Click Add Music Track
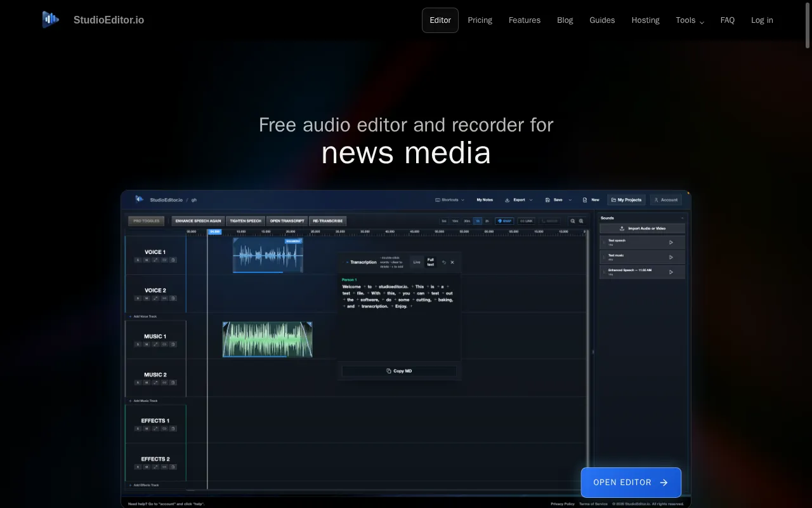The width and height of the screenshot is (812, 508). tap(143, 401)
